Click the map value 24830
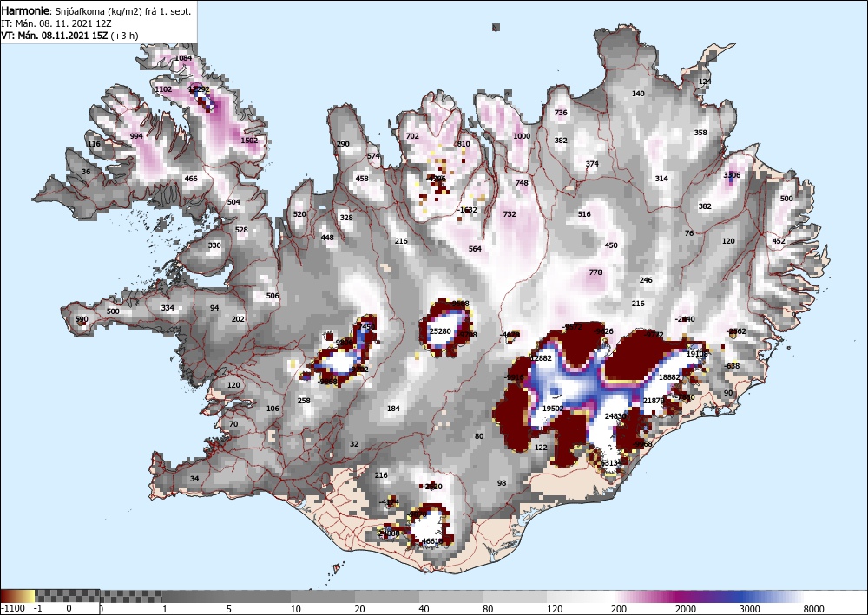 615,416
